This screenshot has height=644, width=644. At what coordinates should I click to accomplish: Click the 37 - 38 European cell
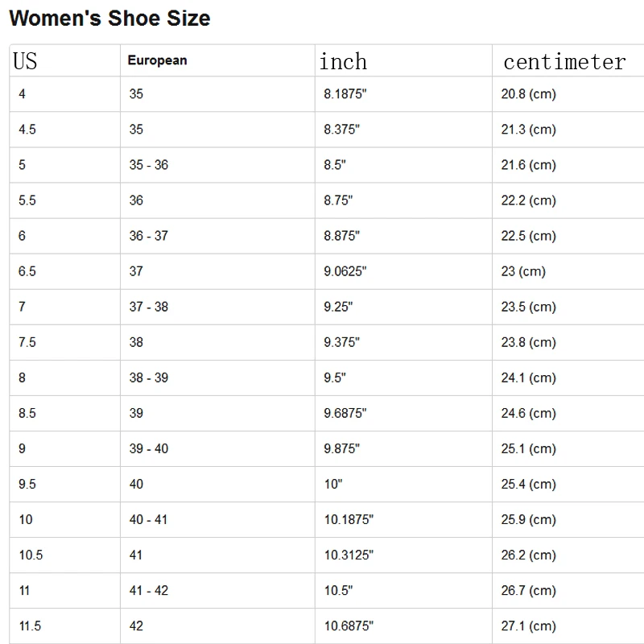[149, 307]
